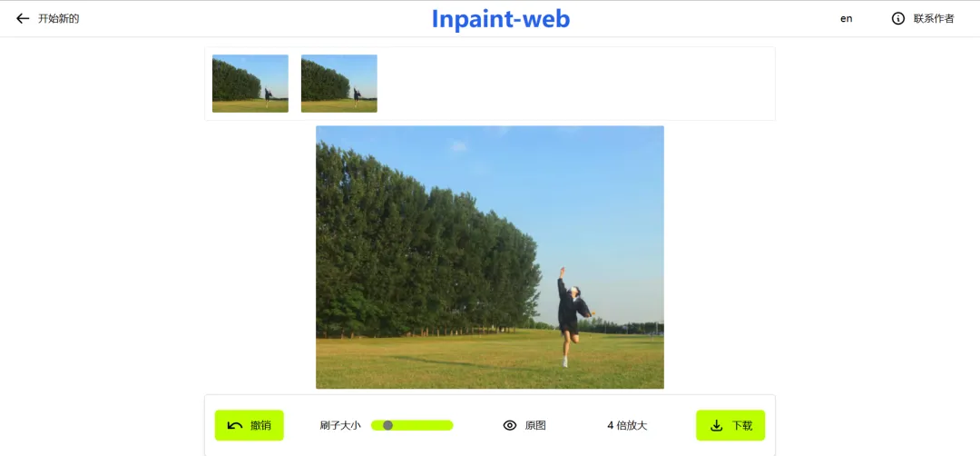This screenshot has height=456, width=980.
Task: Click the 撤销 undo button text
Action: coord(260,426)
